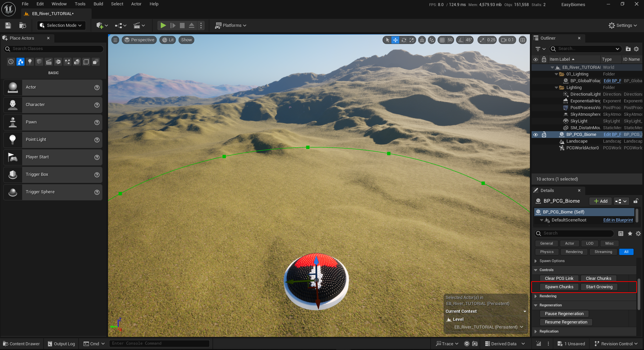
Task: Set the rotation snap angle of 45 degrees
Action: point(468,40)
